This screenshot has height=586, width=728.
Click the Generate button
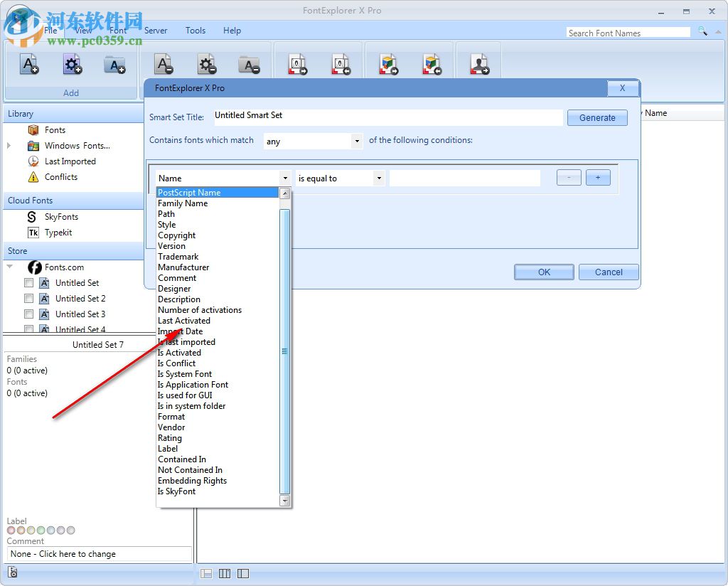point(597,118)
